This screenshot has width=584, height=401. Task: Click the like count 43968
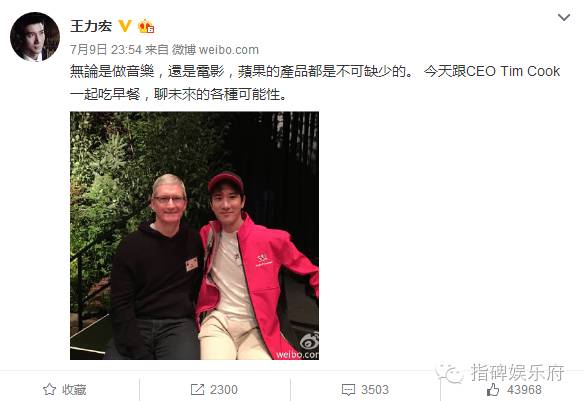coord(524,389)
